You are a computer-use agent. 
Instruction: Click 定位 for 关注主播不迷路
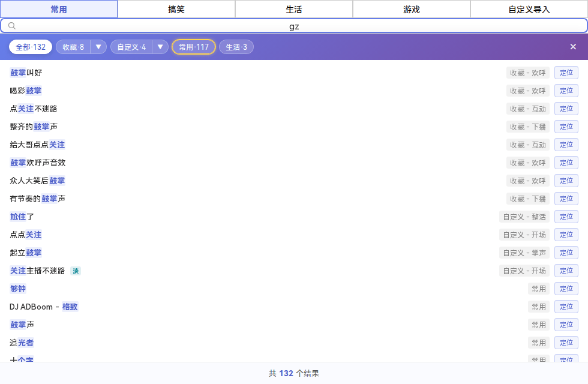(x=566, y=271)
